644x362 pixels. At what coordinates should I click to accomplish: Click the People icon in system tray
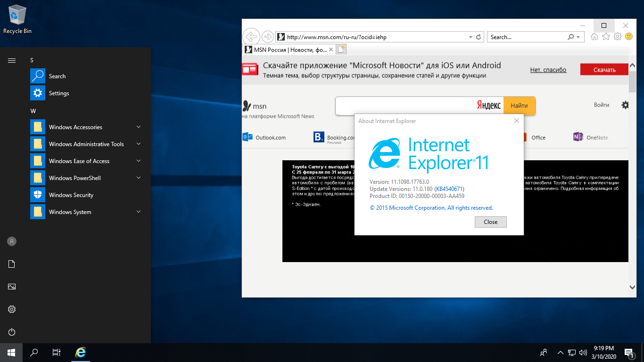click(x=544, y=352)
